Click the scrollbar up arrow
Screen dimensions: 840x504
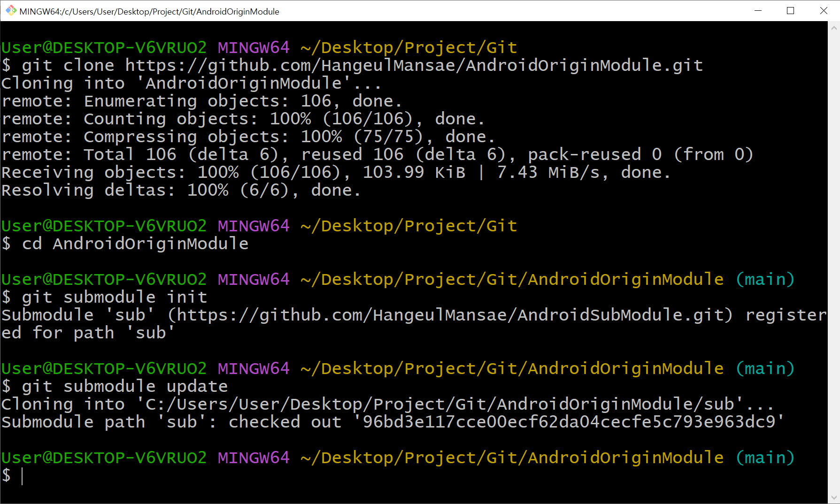point(834,28)
